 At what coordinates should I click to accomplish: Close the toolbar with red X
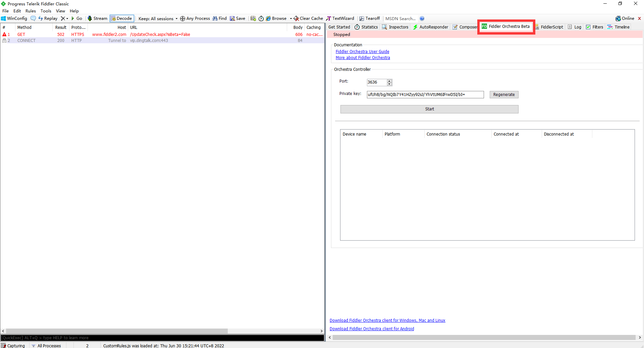[639, 18]
